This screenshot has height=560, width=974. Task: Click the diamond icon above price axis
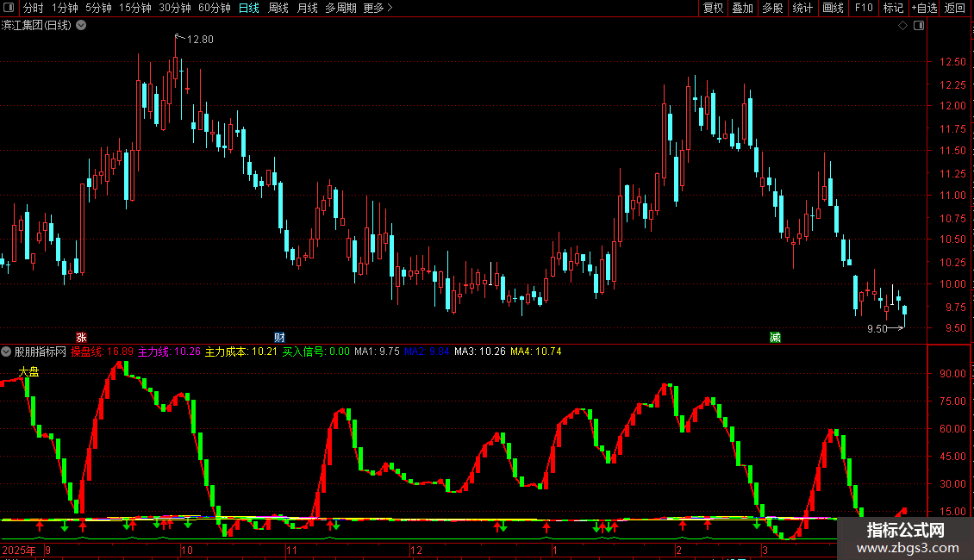click(x=903, y=26)
